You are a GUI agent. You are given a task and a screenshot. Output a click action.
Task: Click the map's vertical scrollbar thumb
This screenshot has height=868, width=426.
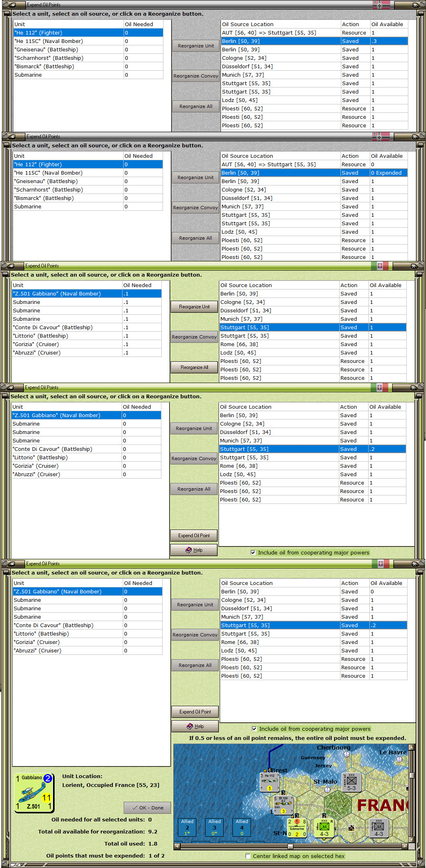coord(412,775)
